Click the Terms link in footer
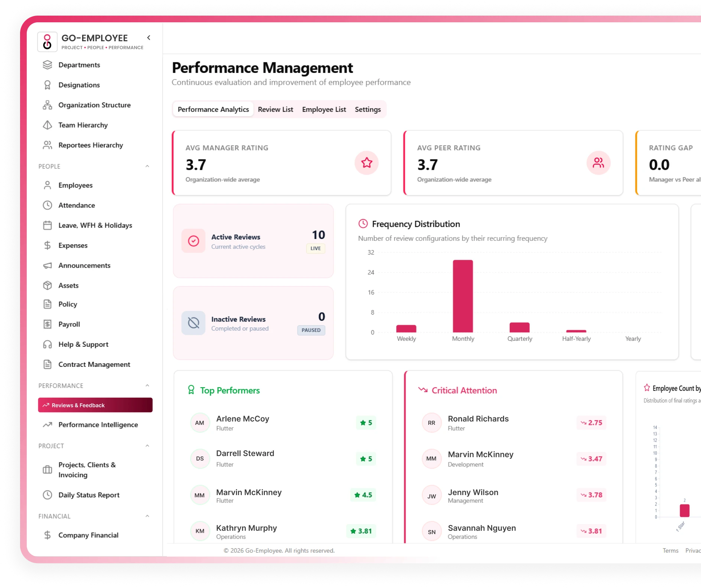The width and height of the screenshot is (701, 588). pyautogui.click(x=670, y=550)
